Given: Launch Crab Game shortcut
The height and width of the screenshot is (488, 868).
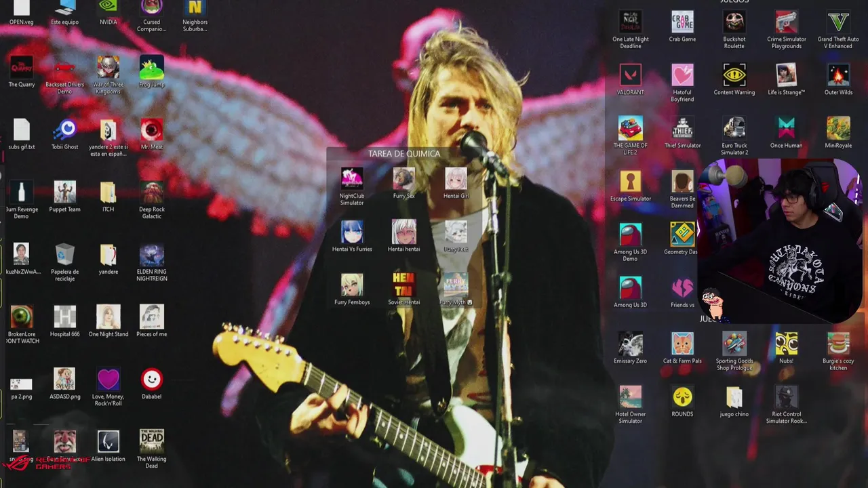Looking at the screenshot, I should [682, 22].
